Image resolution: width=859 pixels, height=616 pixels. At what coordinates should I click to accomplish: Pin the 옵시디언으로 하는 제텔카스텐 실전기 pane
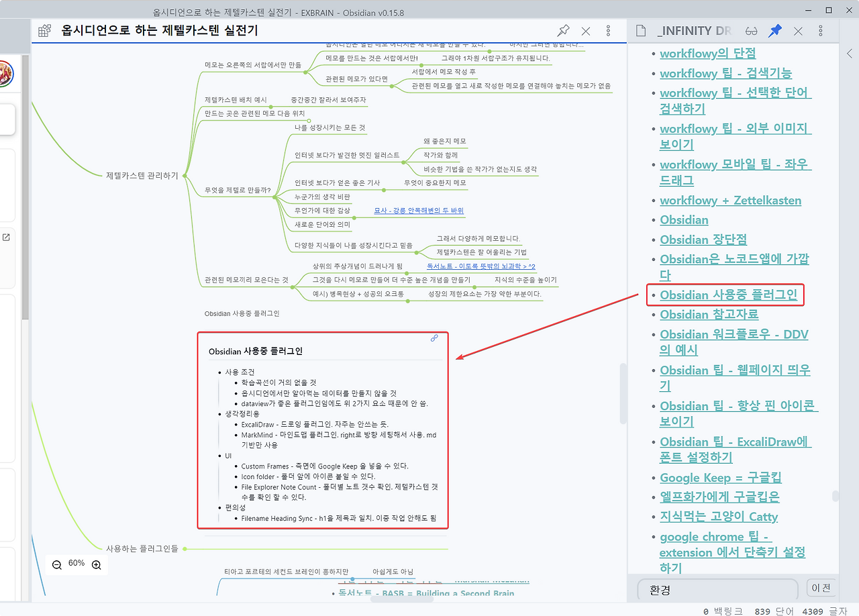[x=564, y=31]
